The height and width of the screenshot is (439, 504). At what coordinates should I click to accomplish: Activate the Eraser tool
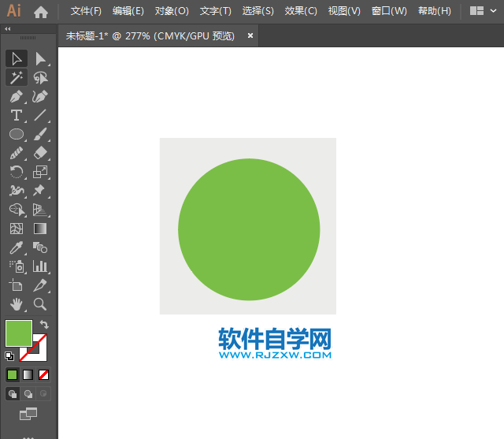pyautogui.click(x=40, y=153)
